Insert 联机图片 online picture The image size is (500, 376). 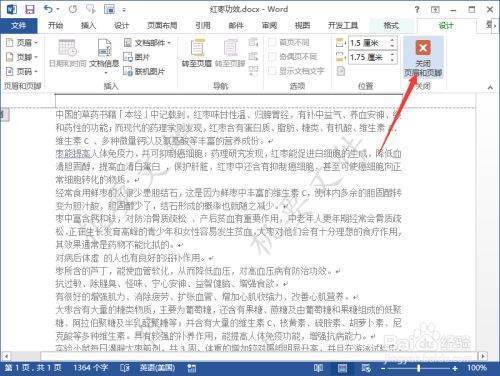click(144, 71)
